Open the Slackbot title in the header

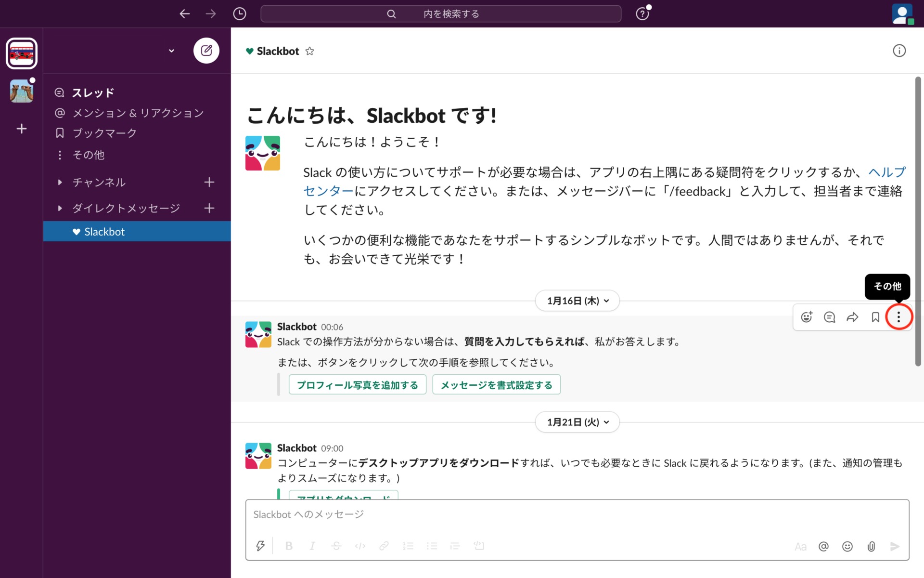click(278, 51)
